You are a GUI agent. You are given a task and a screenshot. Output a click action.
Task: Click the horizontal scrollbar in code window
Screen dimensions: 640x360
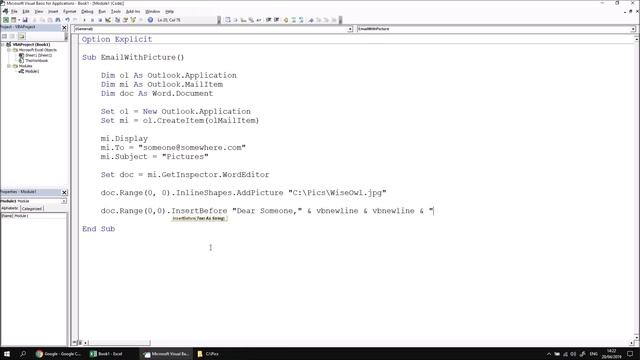point(120,343)
